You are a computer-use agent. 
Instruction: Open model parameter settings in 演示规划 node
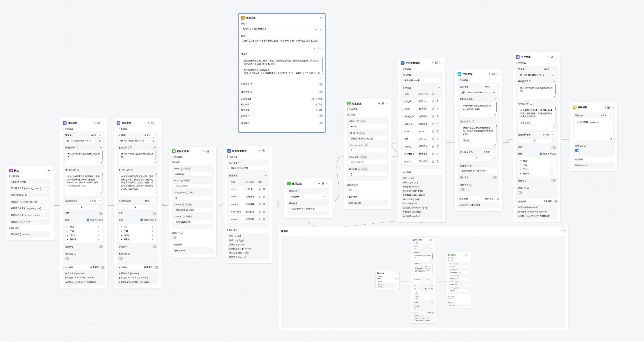coord(100,141)
